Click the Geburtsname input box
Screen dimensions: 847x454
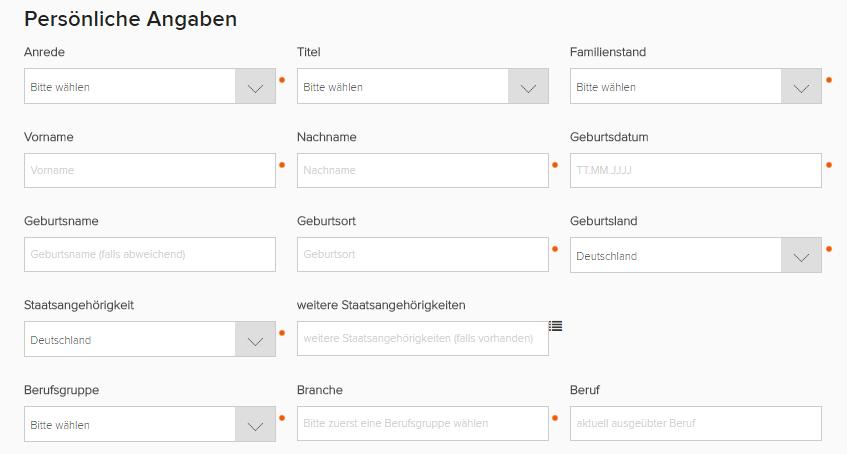pos(150,255)
